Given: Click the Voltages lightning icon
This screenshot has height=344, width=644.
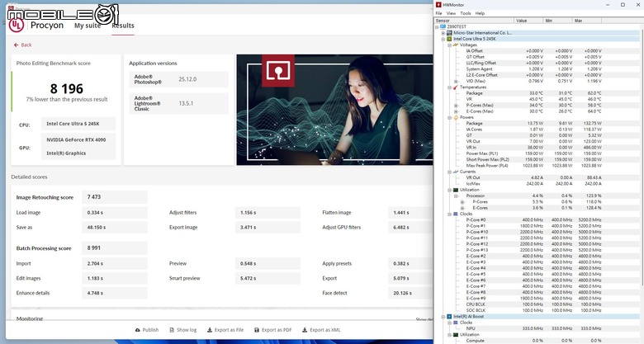Looking at the screenshot, I should tap(456, 45).
